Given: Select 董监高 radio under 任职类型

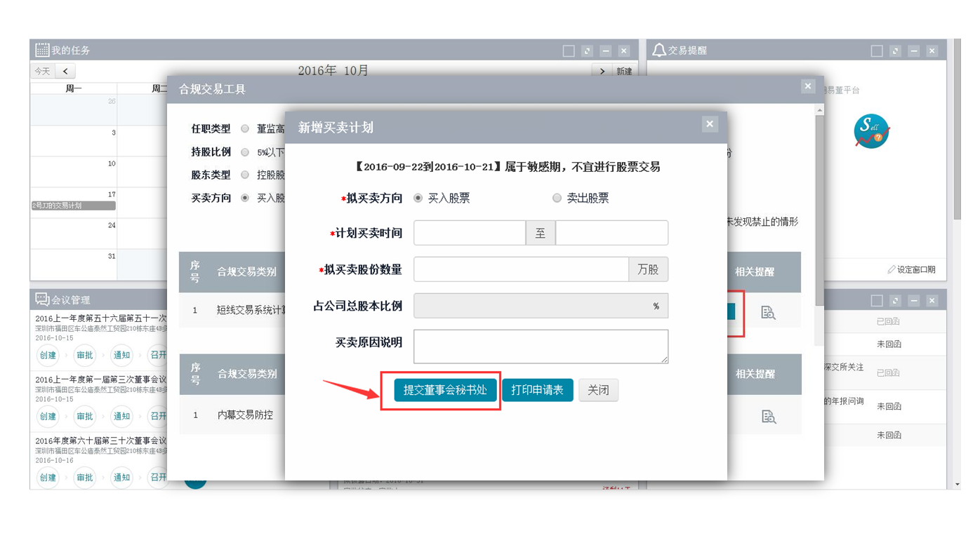Looking at the screenshot, I should [x=245, y=129].
